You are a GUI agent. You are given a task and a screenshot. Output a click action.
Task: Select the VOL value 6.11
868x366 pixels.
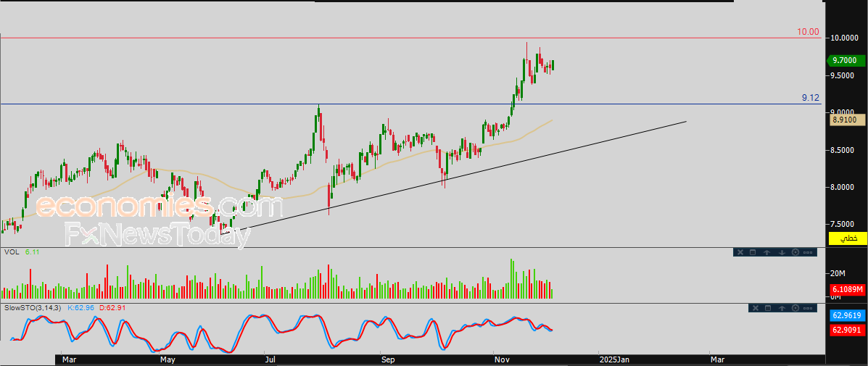32,252
